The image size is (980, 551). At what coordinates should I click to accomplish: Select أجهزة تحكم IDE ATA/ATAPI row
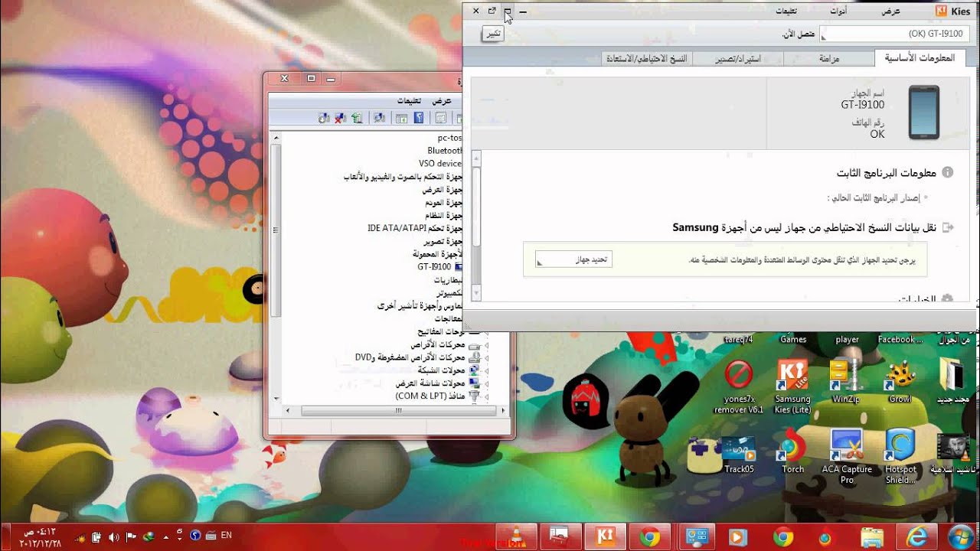coord(415,228)
